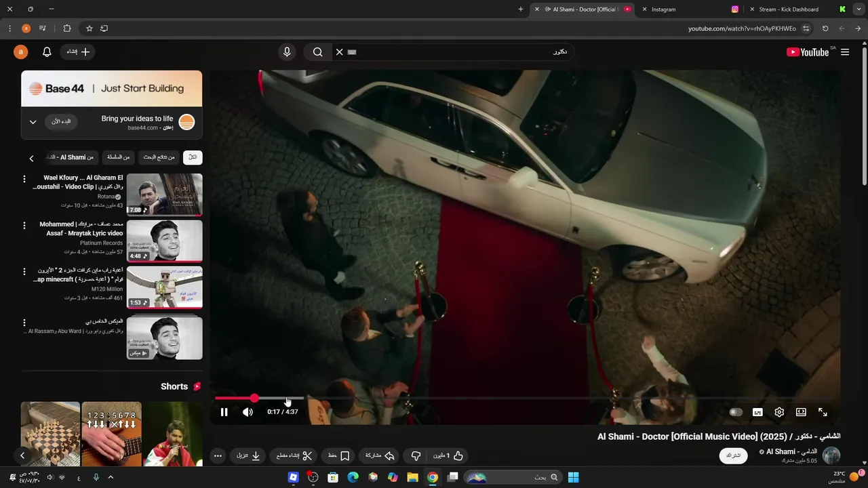
Task: Open Microsoft Edge from taskbar
Action: pyautogui.click(x=353, y=477)
